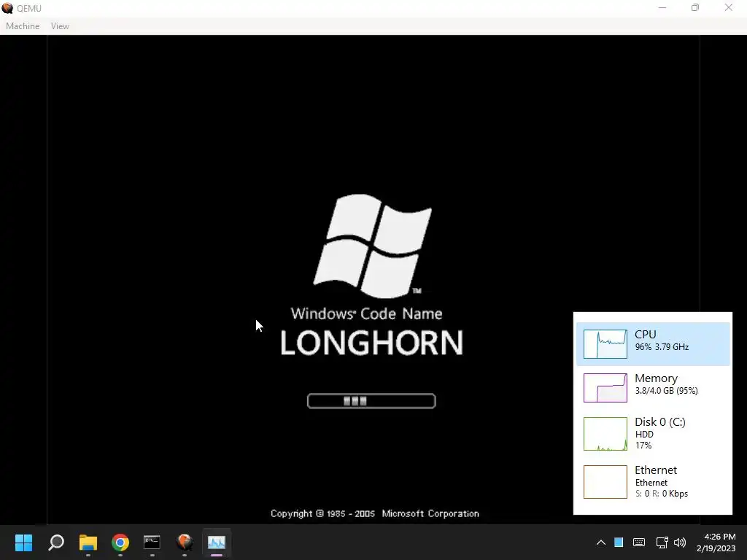Viewport: 747px width, 560px height.
Task: Click the Ethernet throughput graph thumbnail
Action: 605,482
